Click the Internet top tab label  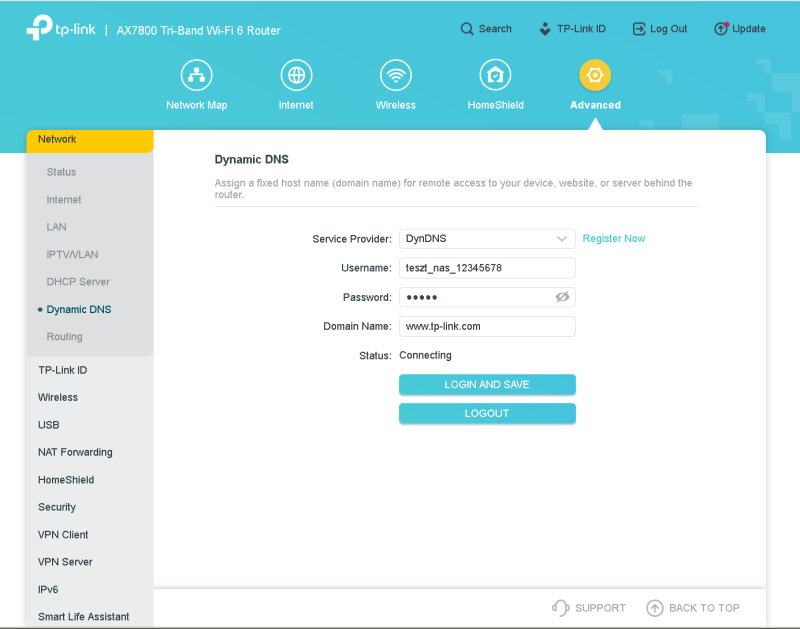(x=296, y=105)
